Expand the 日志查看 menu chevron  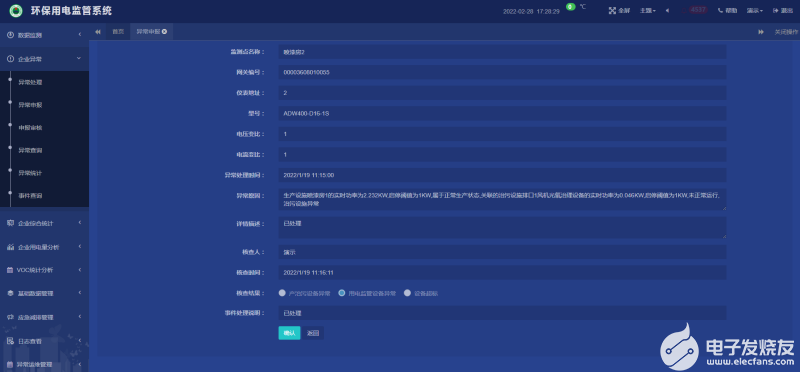[x=80, y=340]
